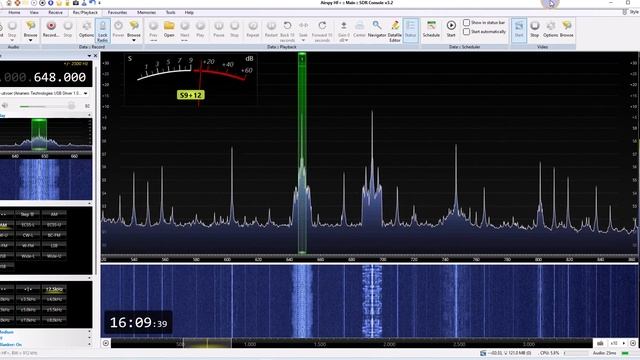Open the Tools ribbon tab
The width and height of the screenshot is (640, 360).
pos(171,13)
